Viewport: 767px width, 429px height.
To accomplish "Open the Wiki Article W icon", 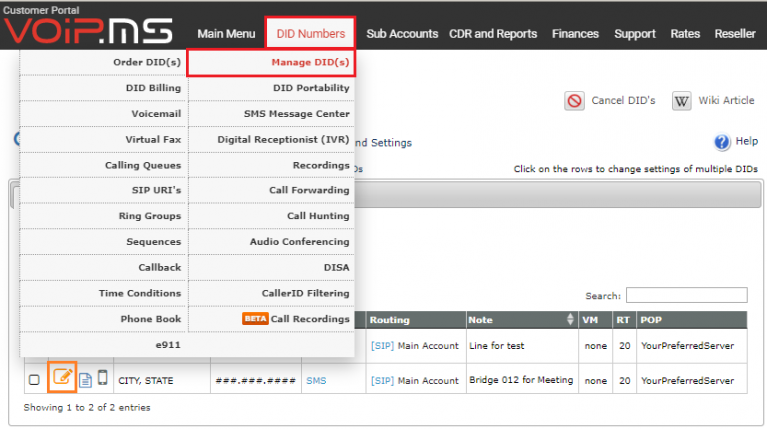I will (681, 101).
